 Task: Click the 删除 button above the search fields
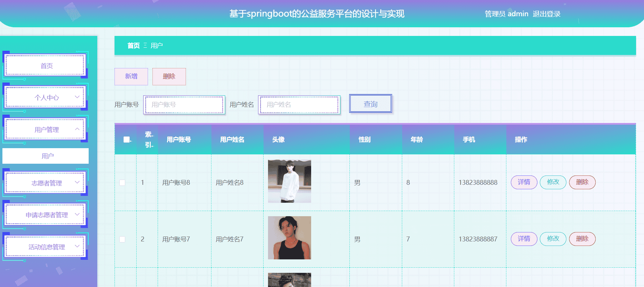pyautogui.click(x=169, y=76)
